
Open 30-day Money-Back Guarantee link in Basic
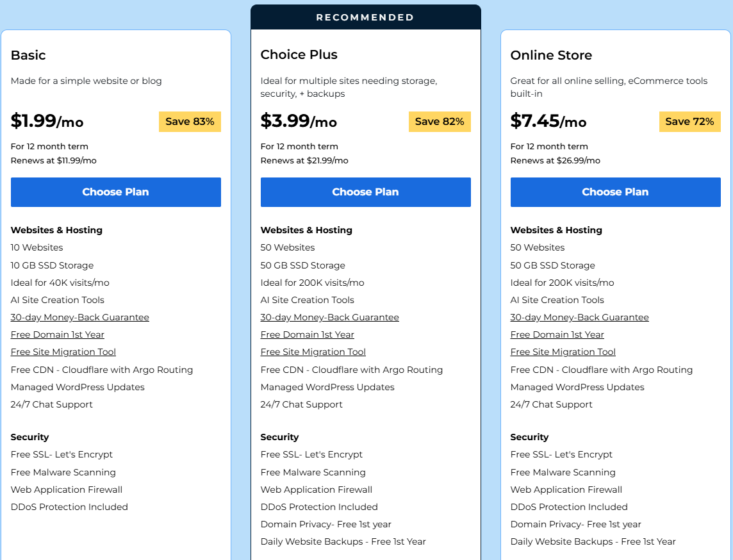point(80,317)
